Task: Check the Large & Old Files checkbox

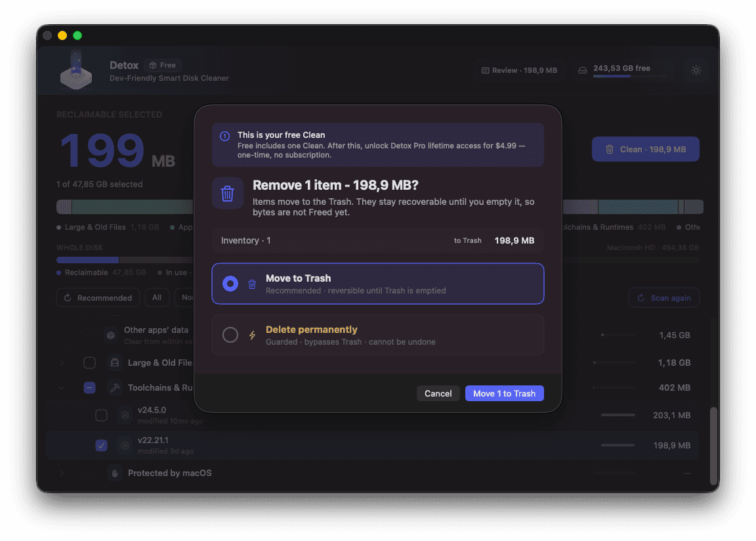Action: click(90, 362)
